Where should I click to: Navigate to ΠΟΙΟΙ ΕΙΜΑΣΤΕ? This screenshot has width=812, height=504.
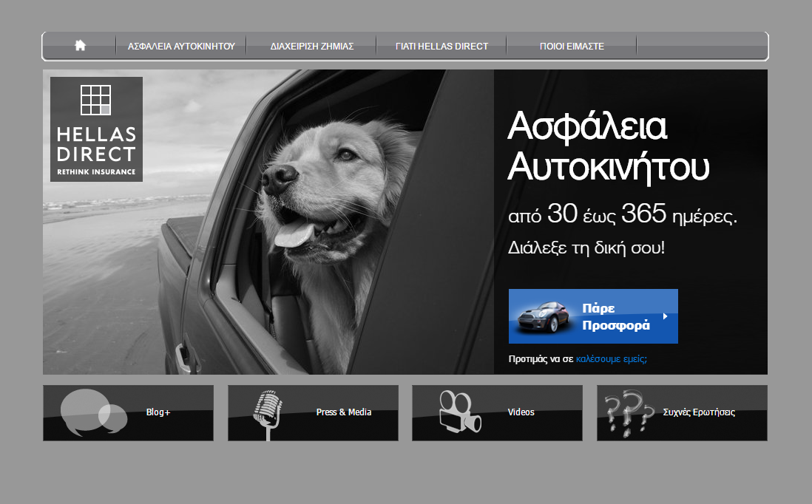[571, 45]
